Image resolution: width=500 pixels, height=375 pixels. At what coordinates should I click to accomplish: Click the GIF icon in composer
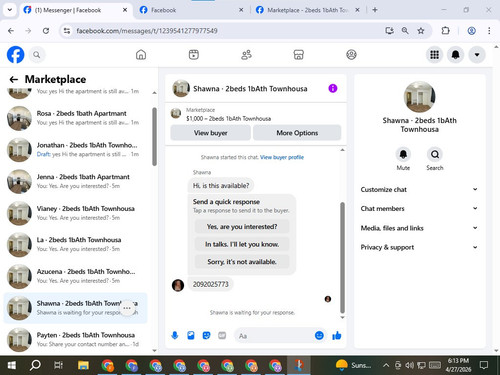[222, 335]
